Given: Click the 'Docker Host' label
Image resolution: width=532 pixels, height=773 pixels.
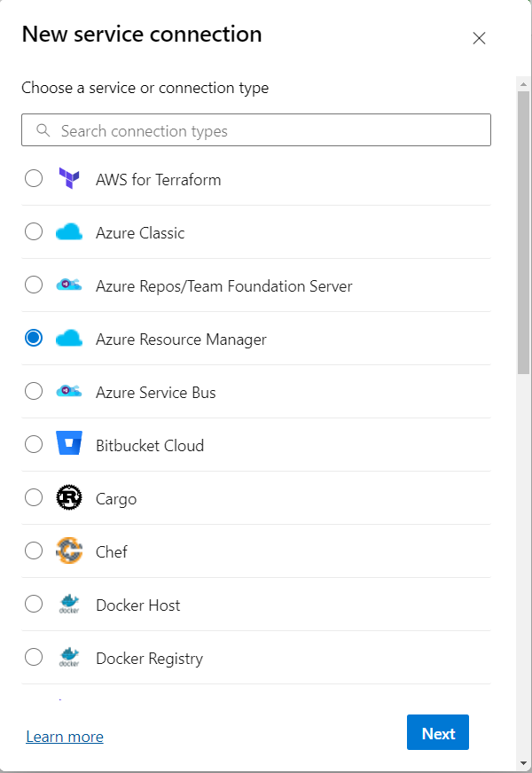Looking at the screenshot, I should pyautogui.click(x=138, y=605).
